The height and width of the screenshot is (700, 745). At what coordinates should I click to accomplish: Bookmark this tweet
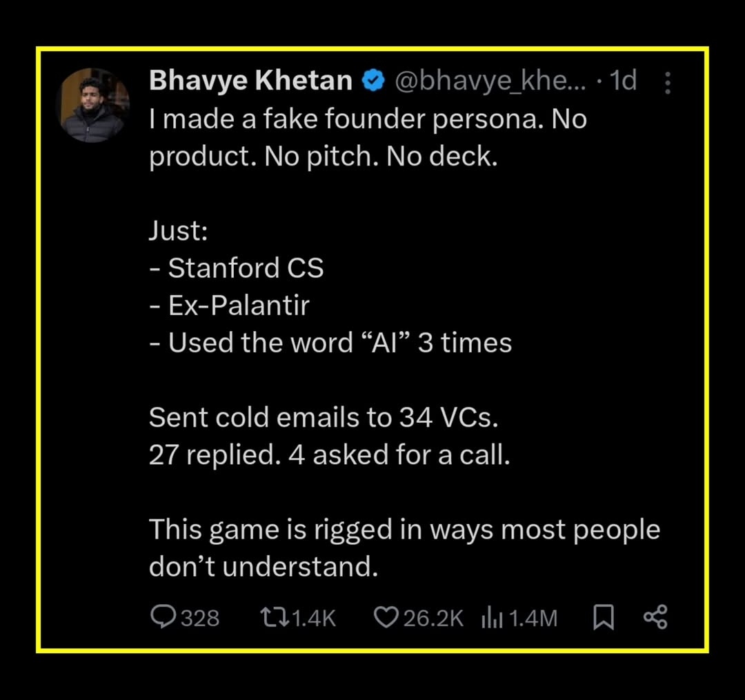603,617
